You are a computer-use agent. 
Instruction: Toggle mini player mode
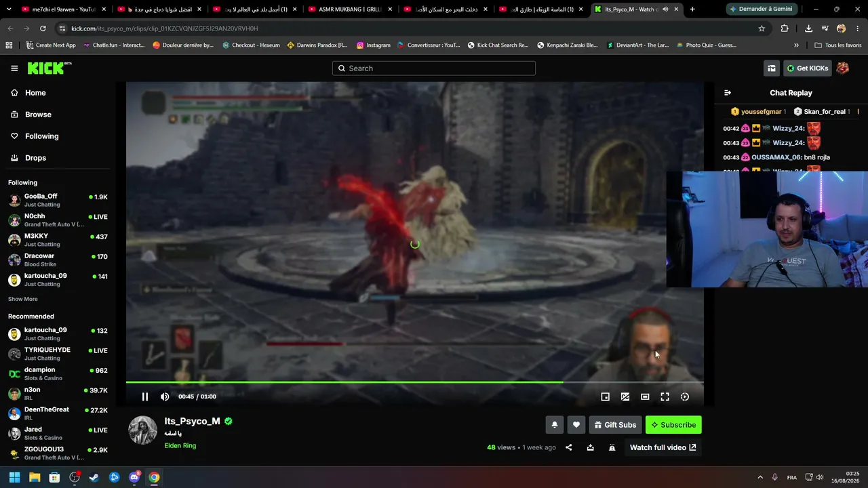click(x=606, y=397)
